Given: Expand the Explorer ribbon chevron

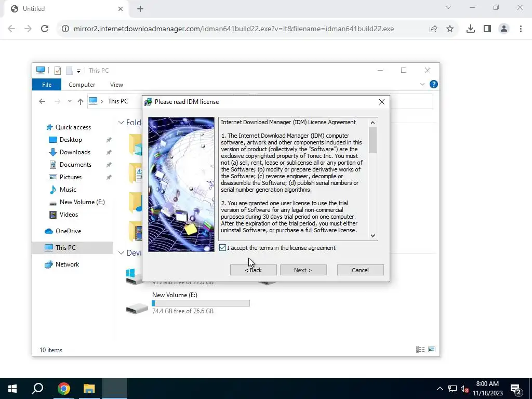Looking at the screenshot, I should (x=422, y=85).
